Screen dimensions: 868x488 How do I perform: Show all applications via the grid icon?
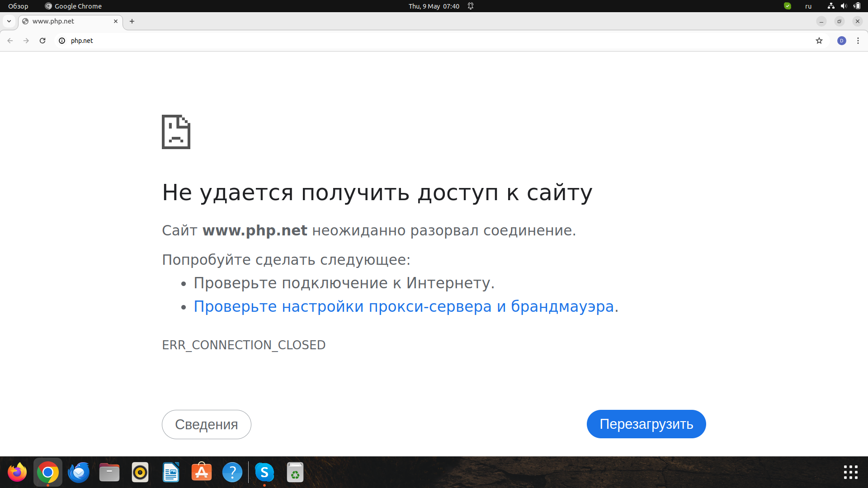(x=850, y=472)
